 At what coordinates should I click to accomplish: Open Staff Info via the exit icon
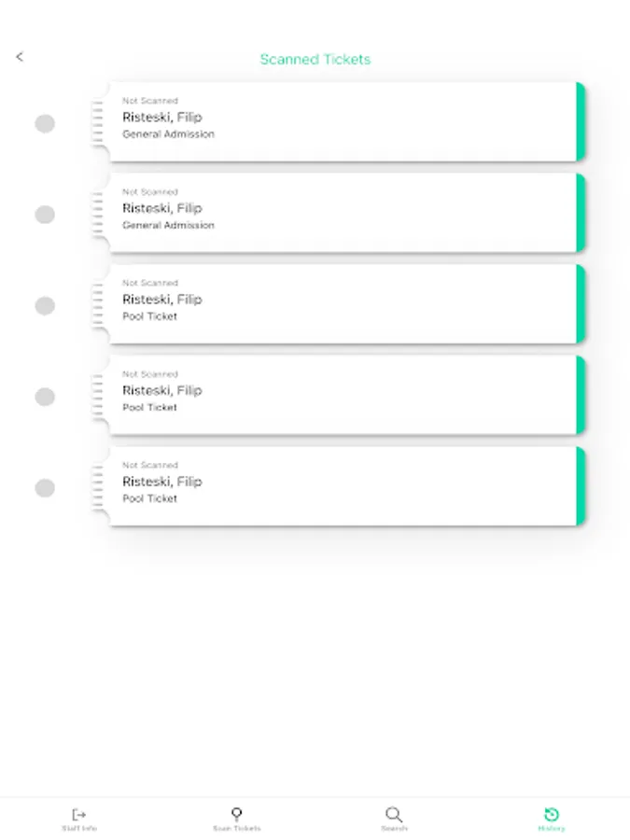click(x=79, y=814)
